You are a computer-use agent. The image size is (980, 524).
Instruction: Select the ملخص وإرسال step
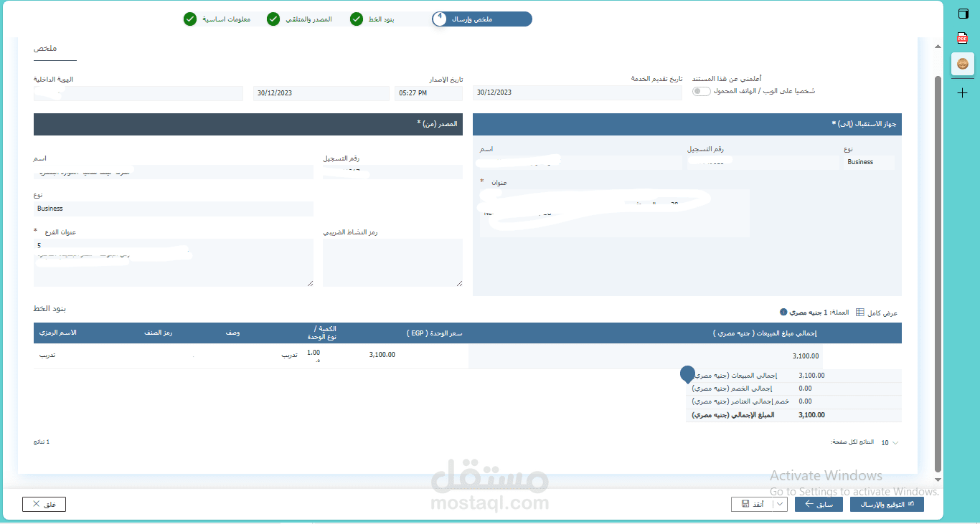tap(482, 19)
